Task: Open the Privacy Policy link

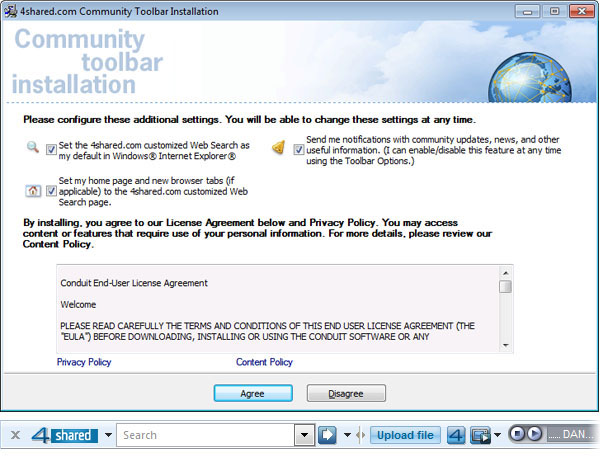Action: pyautogui.click(x=84, y=362)
